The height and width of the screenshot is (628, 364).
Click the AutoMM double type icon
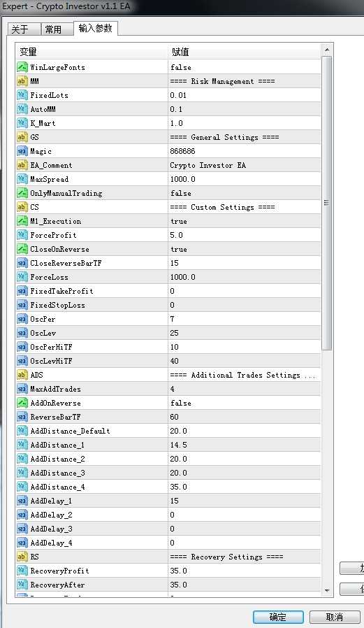click(x=22, y=109)
